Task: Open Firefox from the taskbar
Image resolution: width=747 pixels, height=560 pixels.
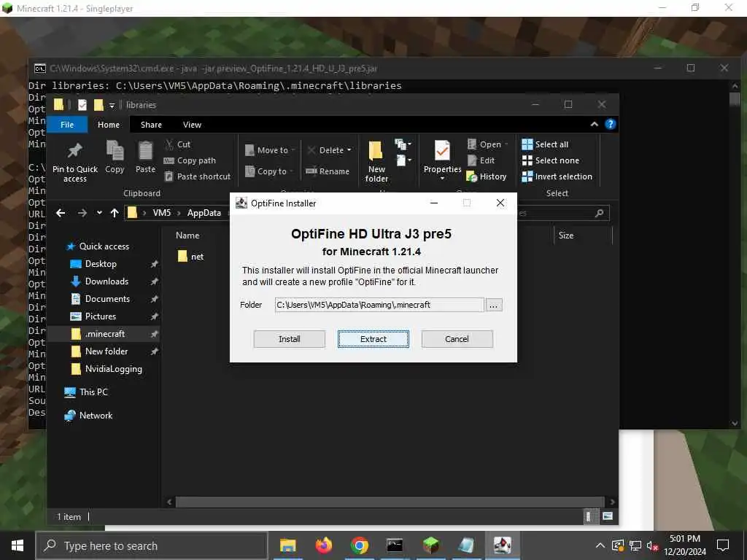Action: click(323, 545)
